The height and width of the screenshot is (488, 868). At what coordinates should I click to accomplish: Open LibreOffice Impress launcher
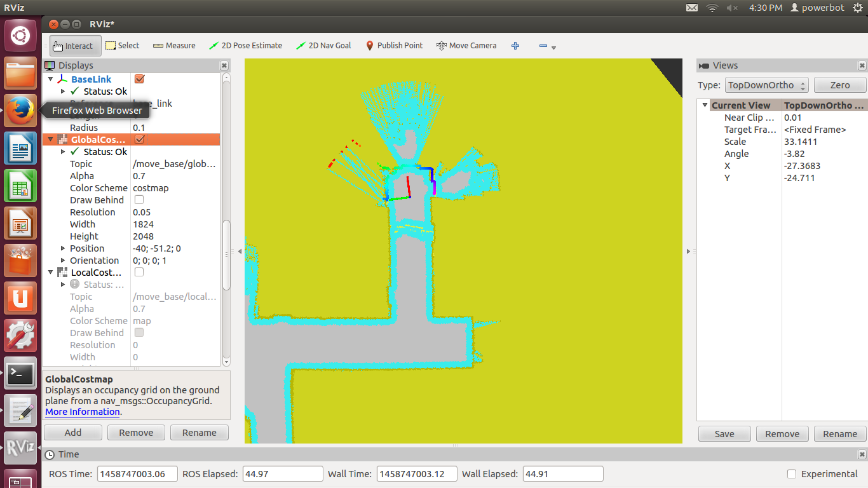tap(20, 223)
